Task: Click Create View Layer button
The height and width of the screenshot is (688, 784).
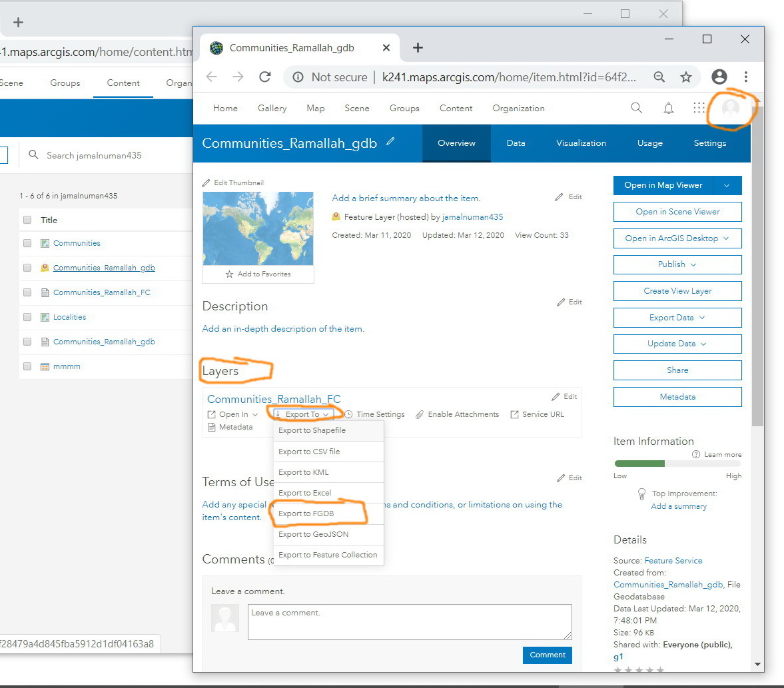Action: [677, 291]
